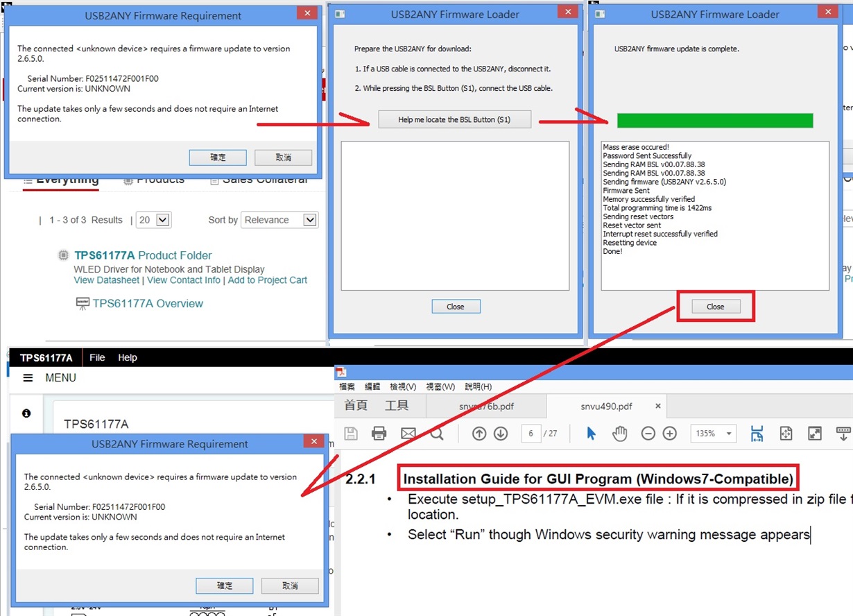This screenshot has width=853, height=616.
Task: Select the hand pan tool
Action: point(619,434)
